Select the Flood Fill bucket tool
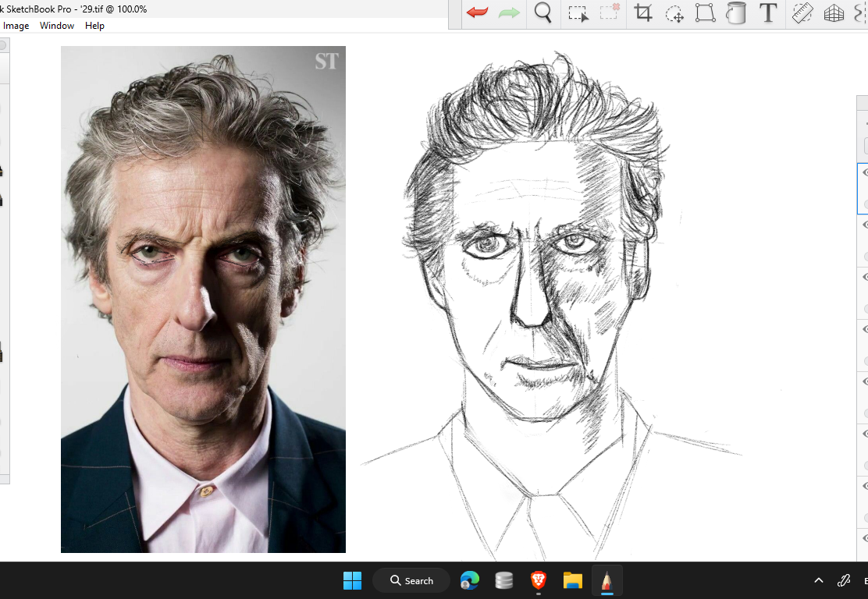 click(x=736, y=12)
